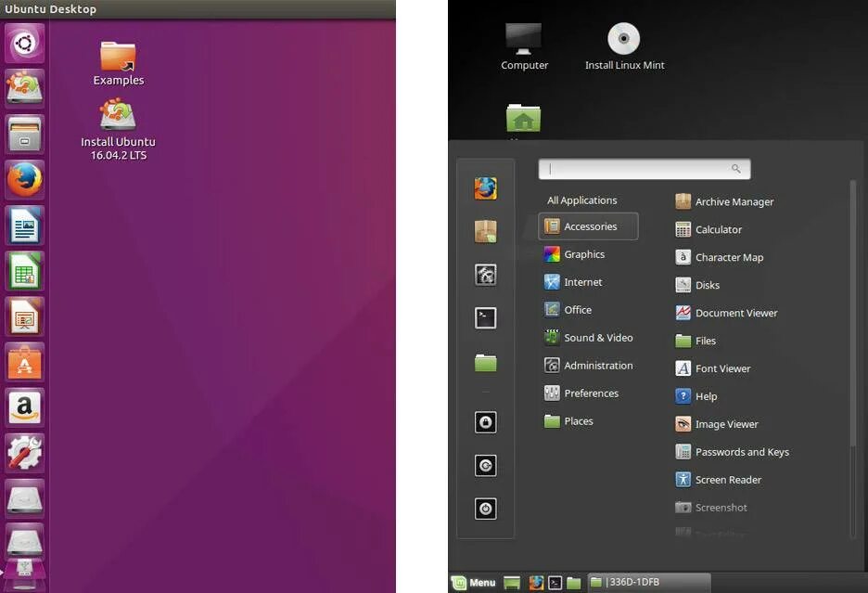Open System Settings in Ubuntu launcher

24,454
